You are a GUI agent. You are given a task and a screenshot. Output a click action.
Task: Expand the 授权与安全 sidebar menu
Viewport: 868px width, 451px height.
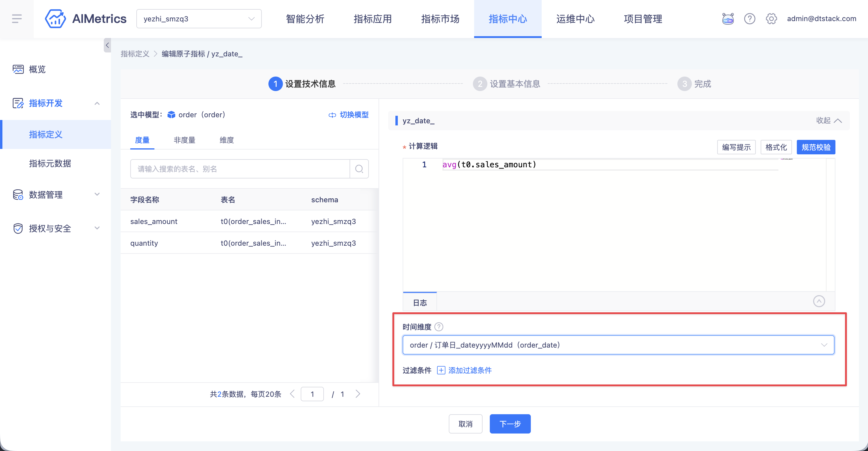pos(55,228)
